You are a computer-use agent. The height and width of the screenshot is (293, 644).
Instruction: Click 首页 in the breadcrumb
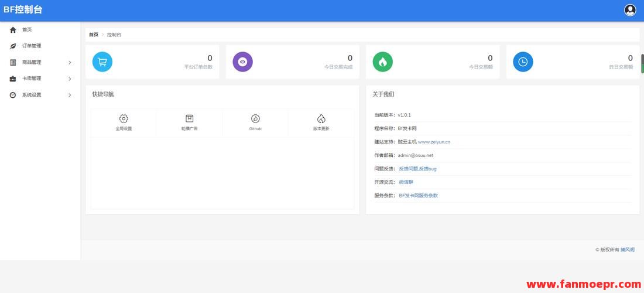click(94, 35)
